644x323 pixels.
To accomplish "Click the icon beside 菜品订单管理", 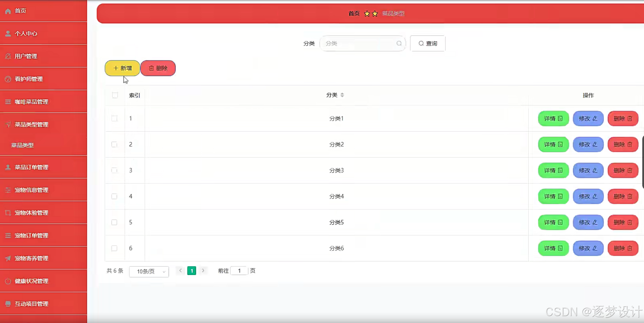I will click(x=8, y=167).
